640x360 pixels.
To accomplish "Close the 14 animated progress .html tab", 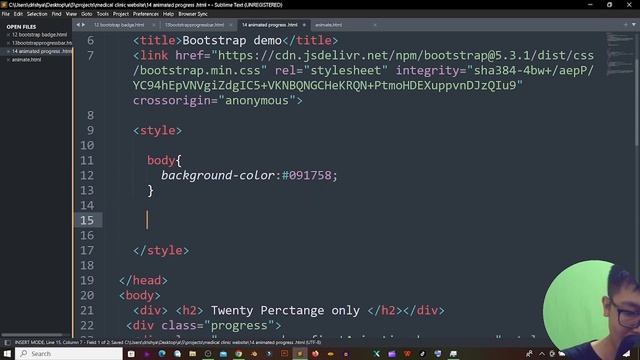I will pyautogui.click(x=304, y=25).
